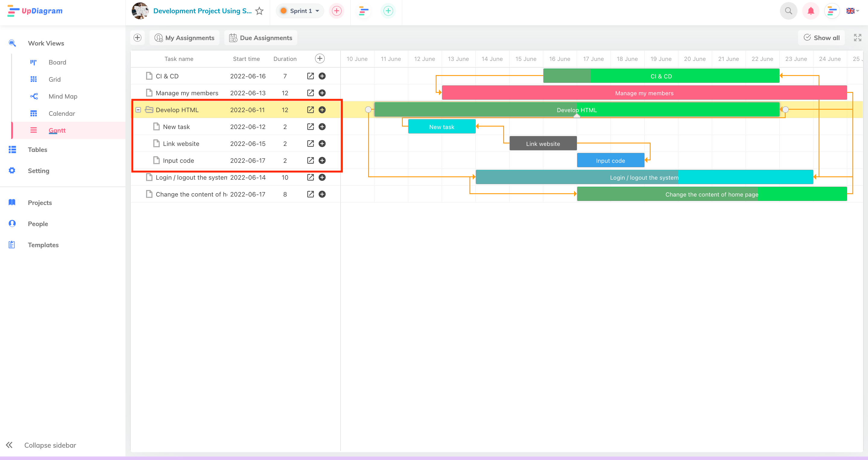Click the pink add sprint plus icon
Screen dimensions: 868x460
337,11
